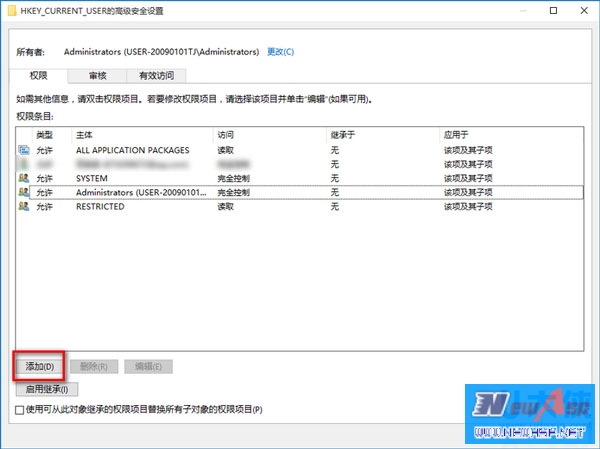Switch to the 有效访问 effective access tab
This screenshot has height=449, width=600.
tap(157, 76)
